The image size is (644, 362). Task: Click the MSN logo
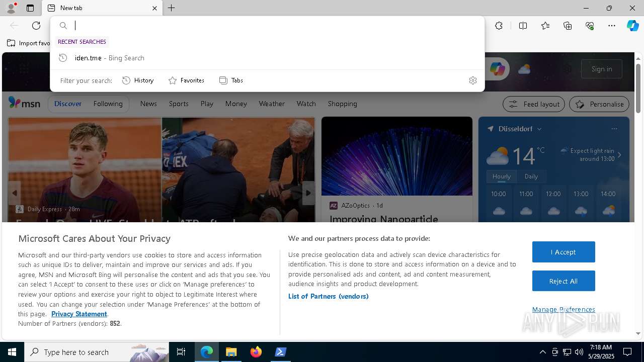click(x=24, y=103)
